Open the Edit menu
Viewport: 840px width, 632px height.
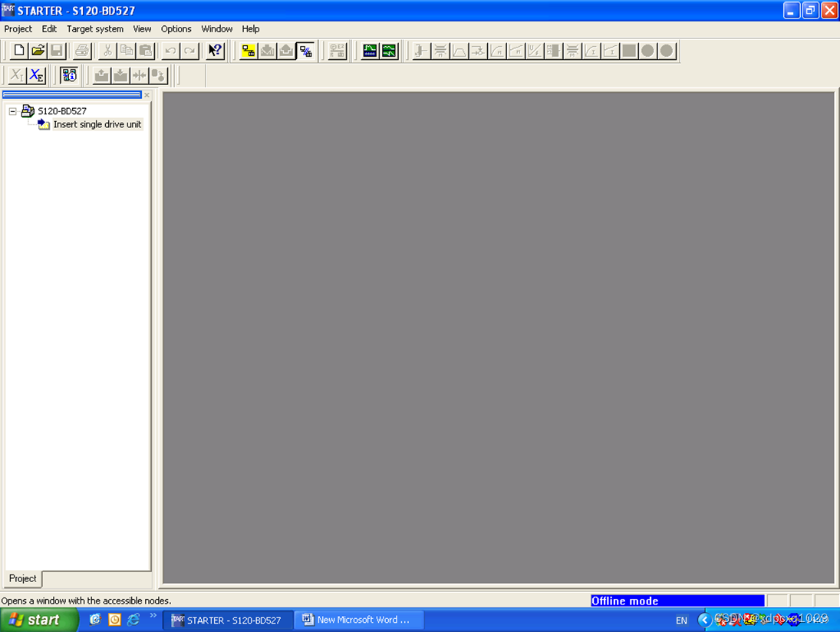[x=49, y=29]
